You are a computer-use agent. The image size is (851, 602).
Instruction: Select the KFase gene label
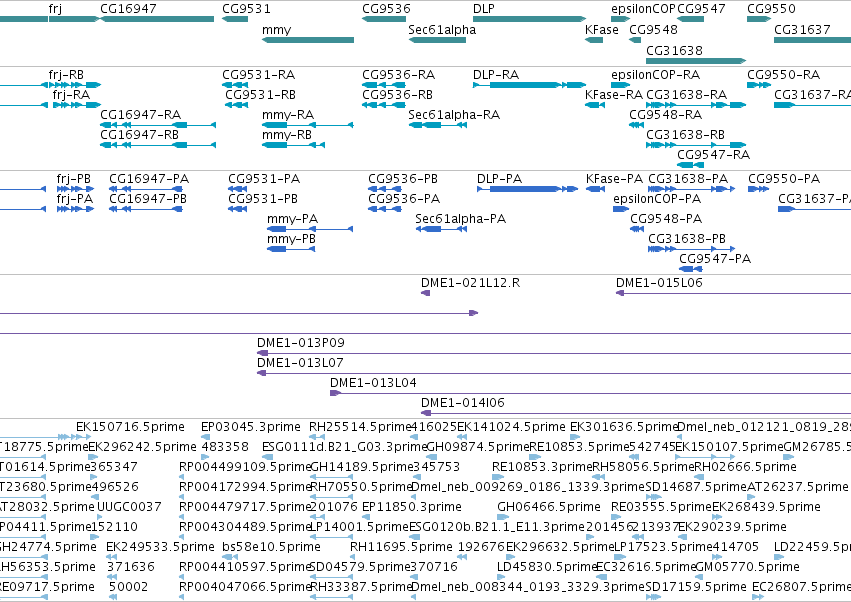coord(601,30)
